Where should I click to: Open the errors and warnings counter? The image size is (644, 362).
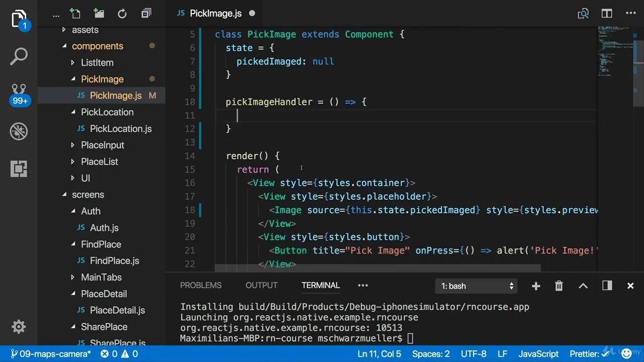click(x=119, y=354)
